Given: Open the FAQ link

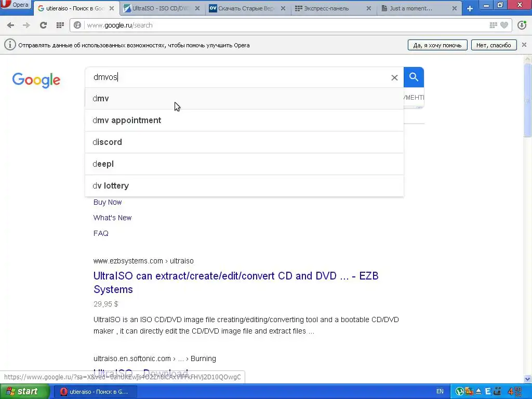Looking at the screenshot, I should pyautogui.click(x=101, y=233).
